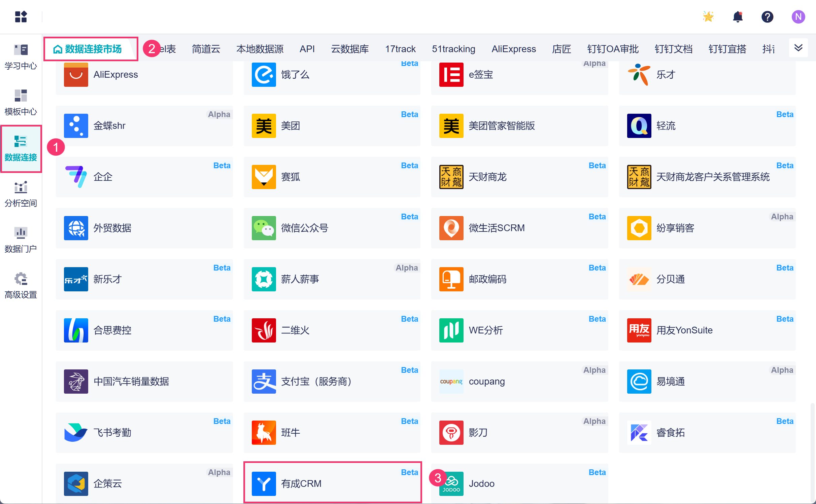The width and height of the screenshot is (816, 504).
Task: Switch to the 钉钉文档 tab
Action: [x=673, y=49]
